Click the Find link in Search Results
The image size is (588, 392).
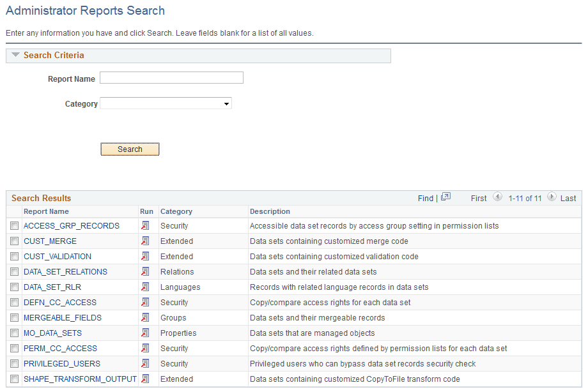[426, 198]
